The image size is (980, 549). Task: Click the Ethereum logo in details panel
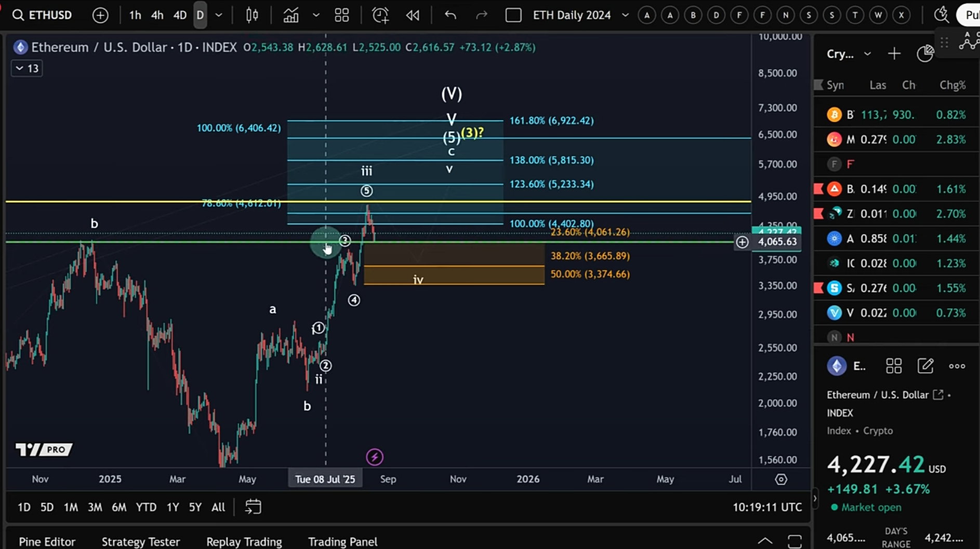(x=837, y=366)
